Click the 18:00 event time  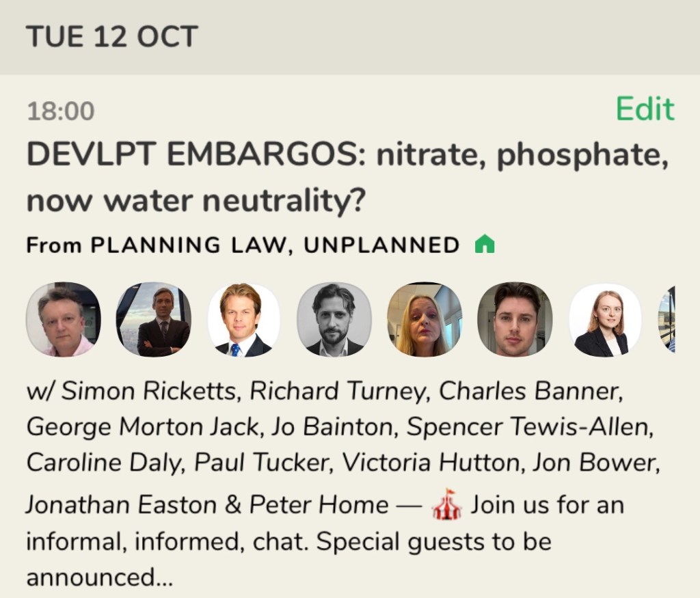61,111
